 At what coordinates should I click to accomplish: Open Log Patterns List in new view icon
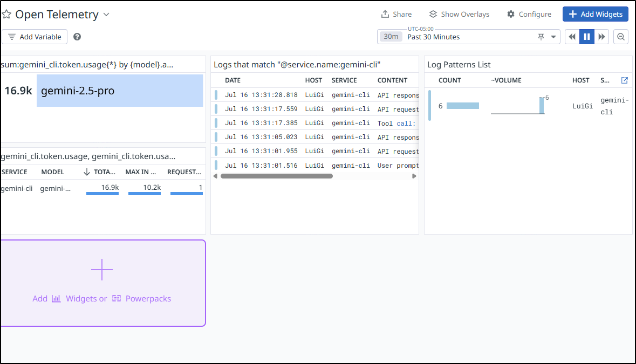point(625,80)
